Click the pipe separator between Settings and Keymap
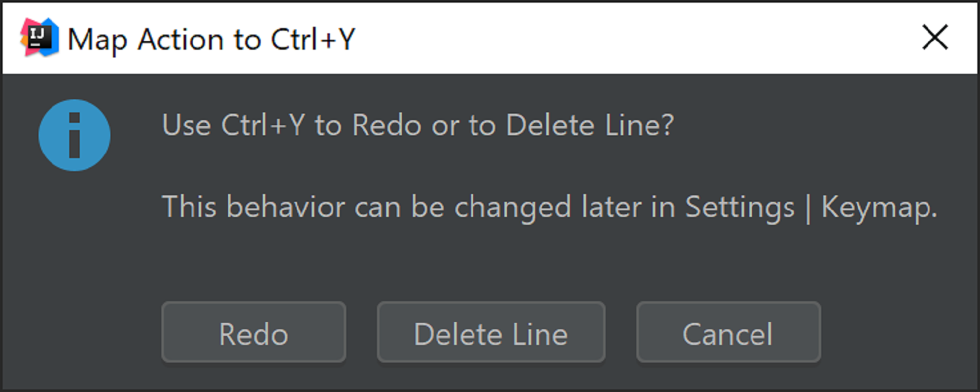This screenshot has width=980, height=392. coord(808,209)
